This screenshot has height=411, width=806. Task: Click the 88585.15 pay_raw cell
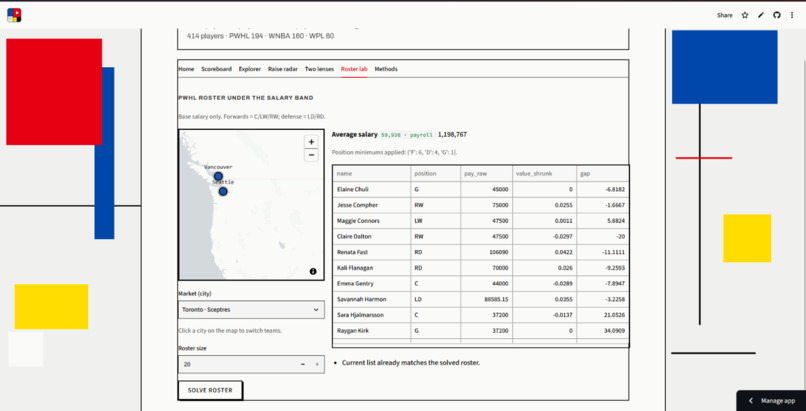click(486, 299)
